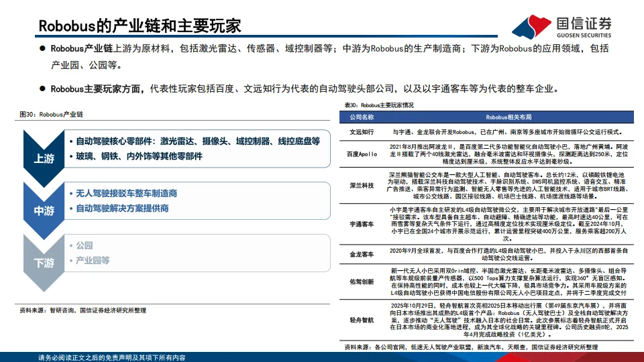Click the 百度Apollo company cell
Viewport: 644px width, 362px height.
coord(362,154)
